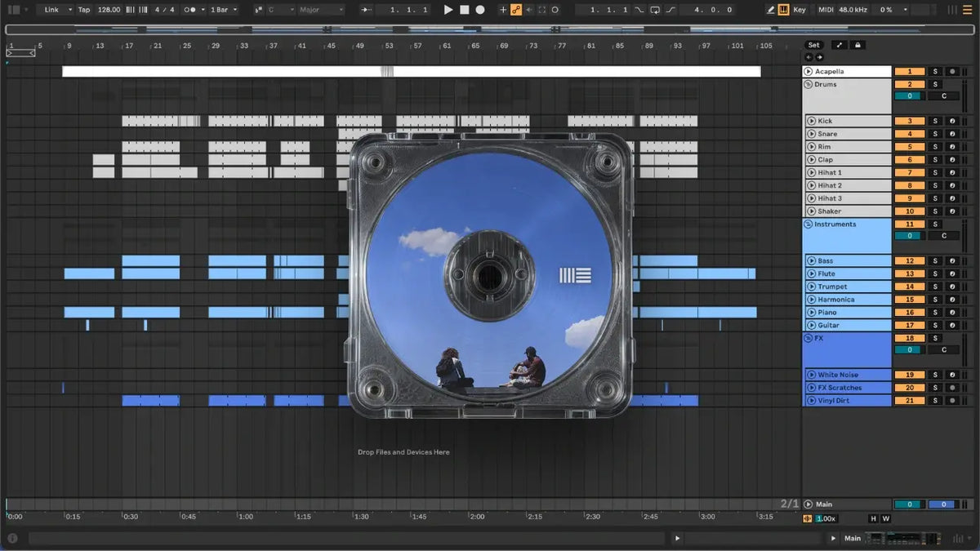The width and height of the screenshot is (980, 551).
Task: Start playback with the Play button
Action: click(x=448, y=10)
